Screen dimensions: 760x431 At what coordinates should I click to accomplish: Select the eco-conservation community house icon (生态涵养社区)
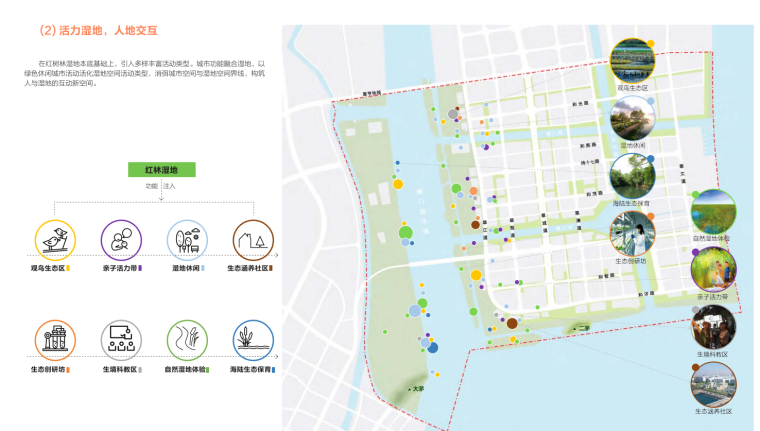coord(253,240)
